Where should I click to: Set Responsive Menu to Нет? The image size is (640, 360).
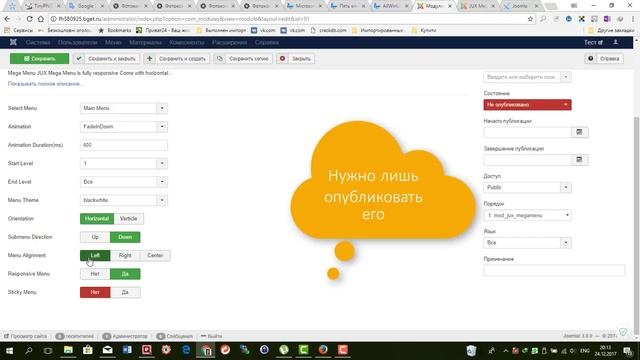coord(95,274)
